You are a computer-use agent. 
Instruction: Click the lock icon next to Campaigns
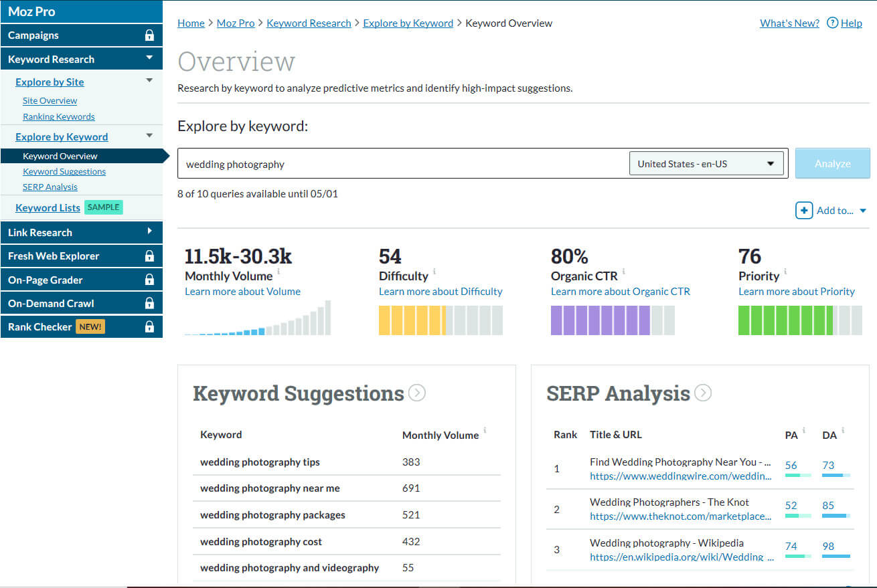pos(149,35)
